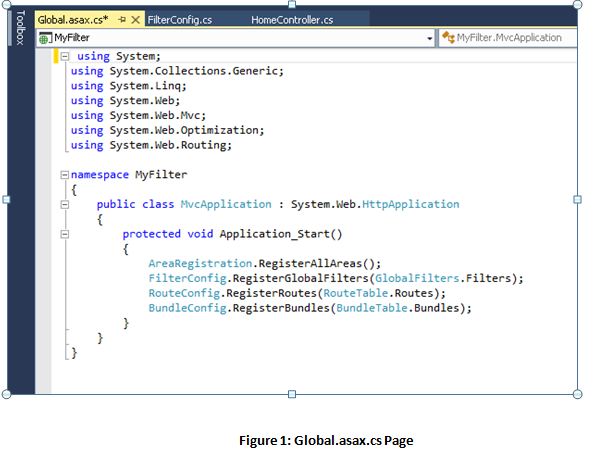The width and height of the screenshot is (593, 455).
Task: Click BundleTable in the code
Action: pyautogui.click(x=372, y=308)
